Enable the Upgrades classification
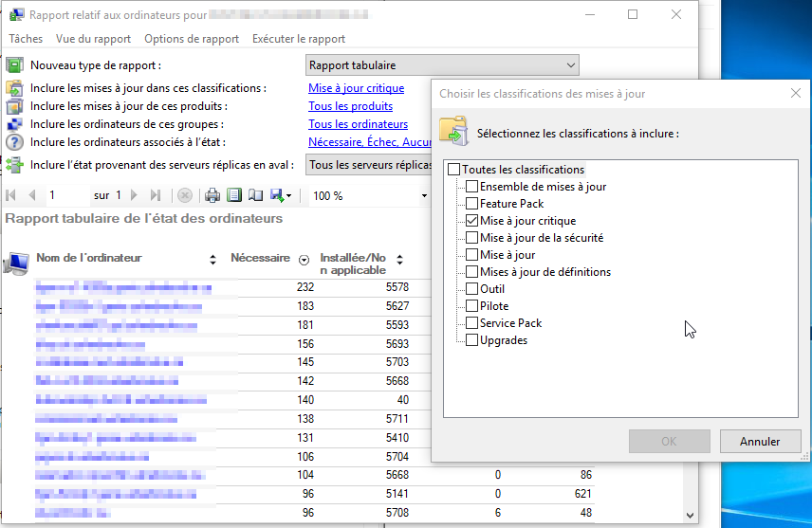The image size is (812, 528). [x=471, y=340]
